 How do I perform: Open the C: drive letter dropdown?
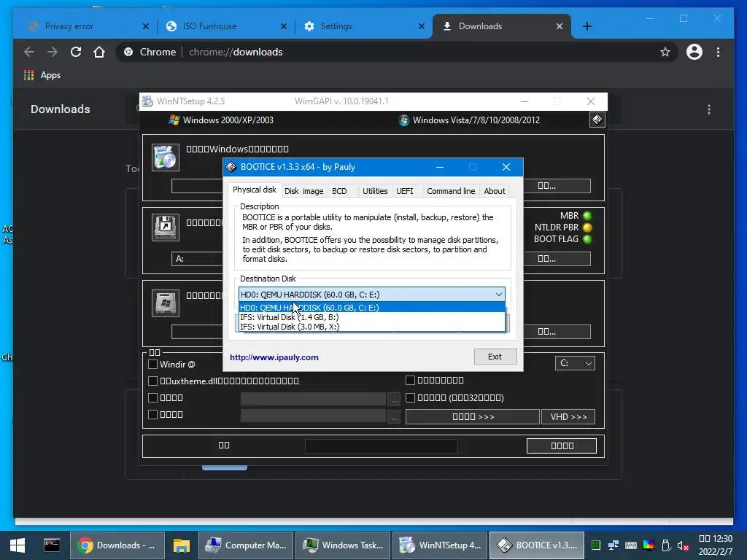click(575, 363)
